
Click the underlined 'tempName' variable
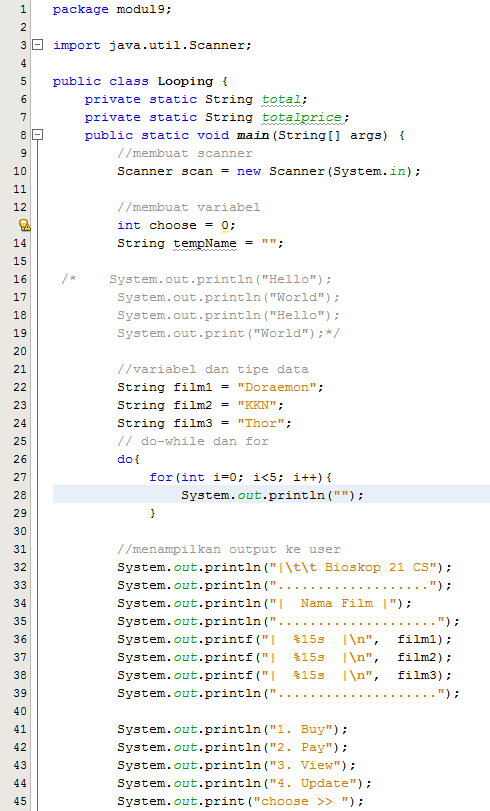[x=205, y=243]
